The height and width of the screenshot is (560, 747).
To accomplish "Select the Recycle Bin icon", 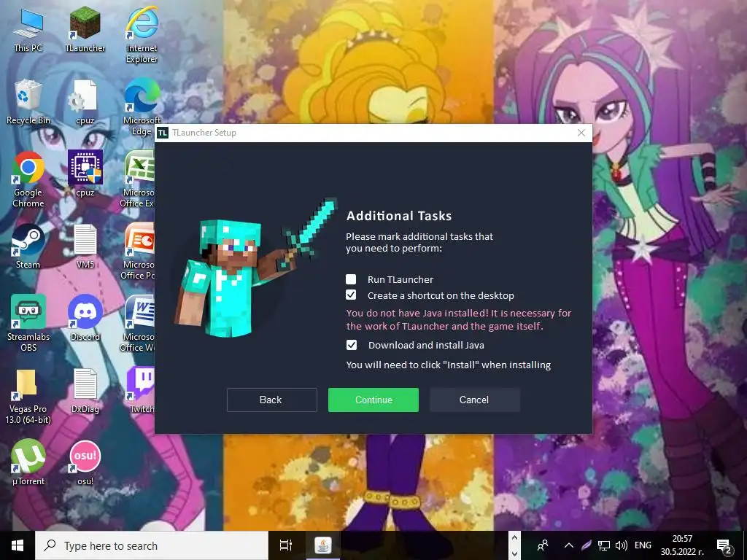I will pyautogui.click(x=28, y=102).
